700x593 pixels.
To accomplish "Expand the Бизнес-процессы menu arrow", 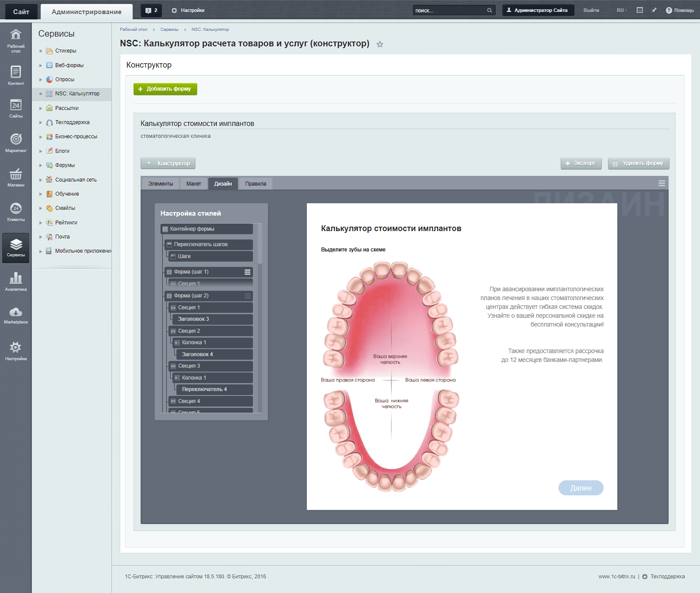I will click(x=41, y=137).
